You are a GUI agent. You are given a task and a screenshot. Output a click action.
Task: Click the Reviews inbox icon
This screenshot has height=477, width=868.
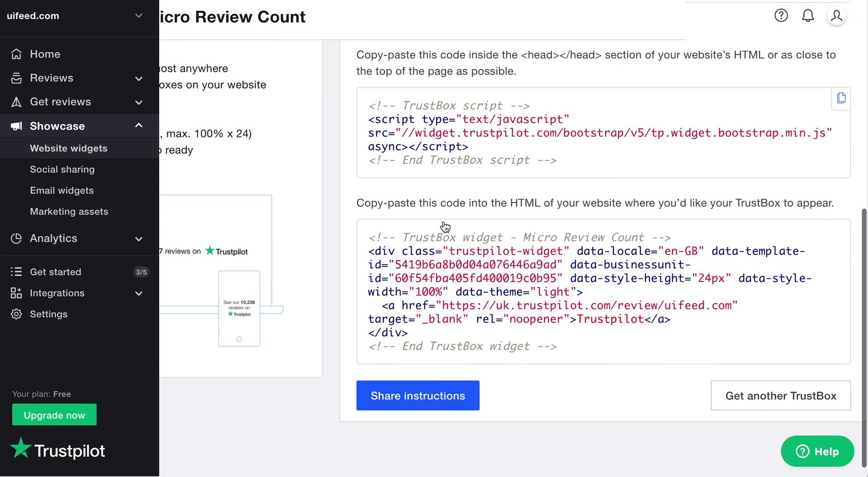pos(16,78)
